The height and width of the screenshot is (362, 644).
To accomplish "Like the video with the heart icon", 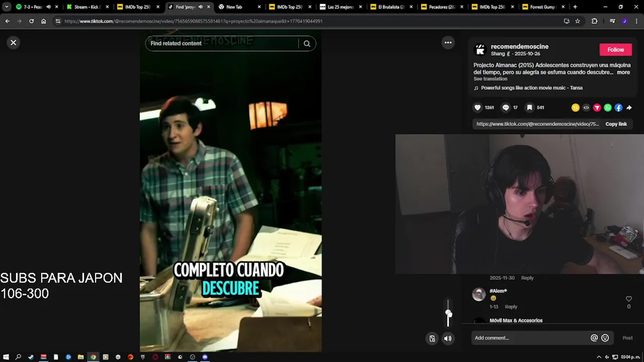I will point(477,108).
